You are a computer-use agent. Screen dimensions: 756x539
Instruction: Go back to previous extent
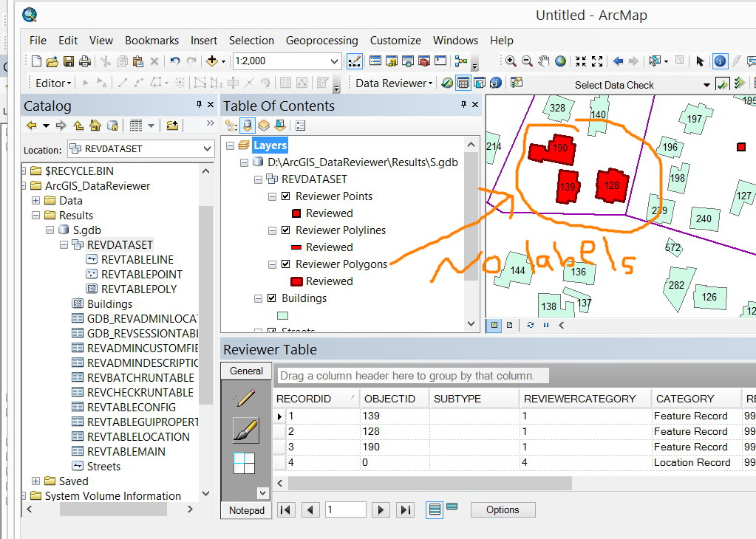click(x=618, y=61)
